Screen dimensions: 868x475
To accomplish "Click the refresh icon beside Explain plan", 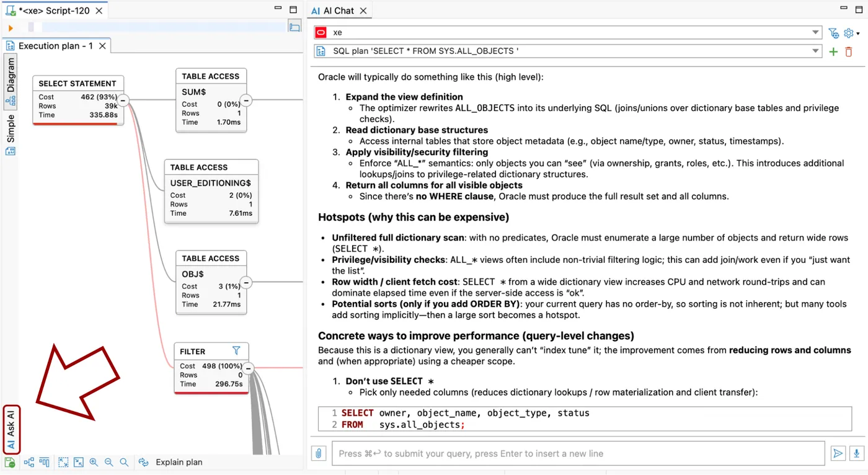I will click(x=143, y=462).
